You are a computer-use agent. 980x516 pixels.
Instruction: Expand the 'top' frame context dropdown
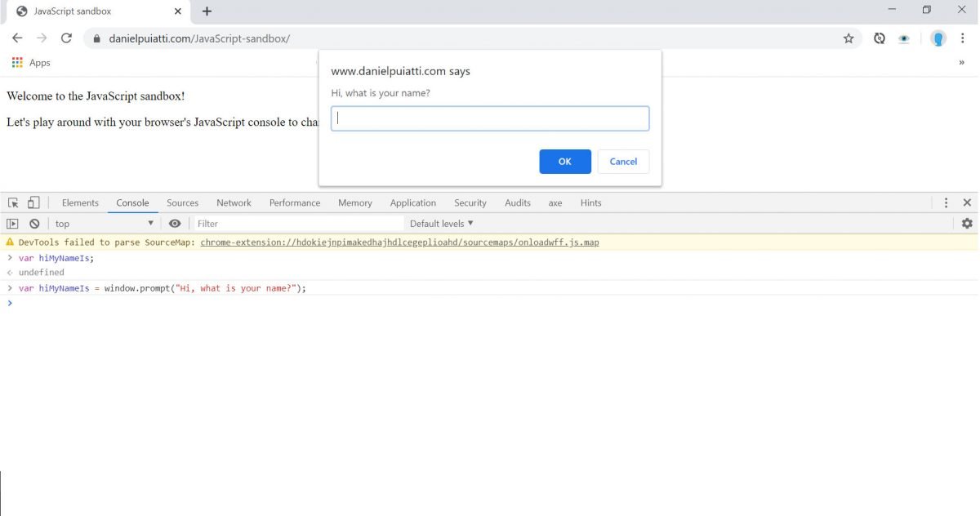click(150, 223)
